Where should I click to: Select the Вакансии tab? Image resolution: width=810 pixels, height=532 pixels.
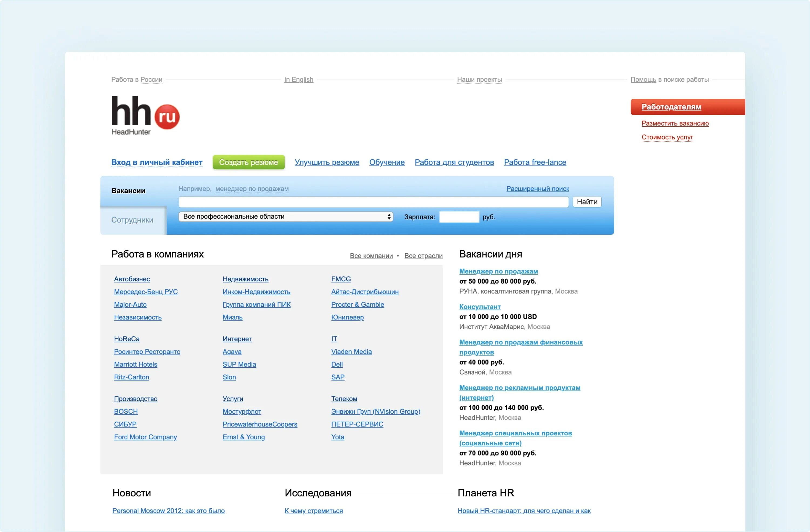coord(128,191)
